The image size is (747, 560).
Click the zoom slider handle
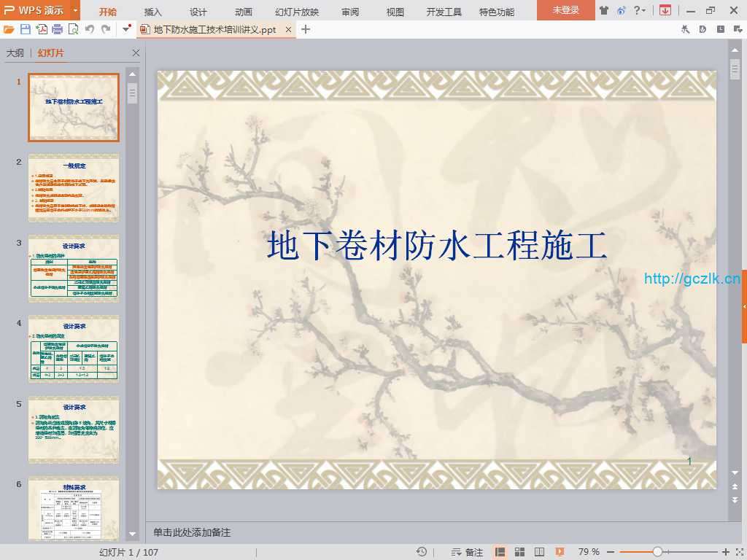(657, 552)
